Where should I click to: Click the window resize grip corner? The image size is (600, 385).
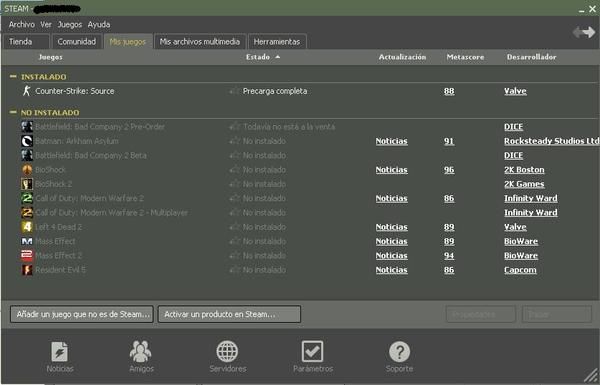[x=592, y=376]
